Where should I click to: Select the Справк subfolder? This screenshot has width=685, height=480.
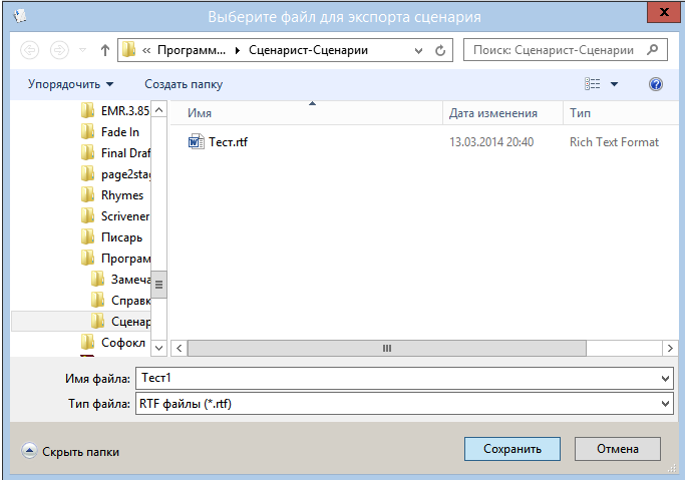click(121, 300)
